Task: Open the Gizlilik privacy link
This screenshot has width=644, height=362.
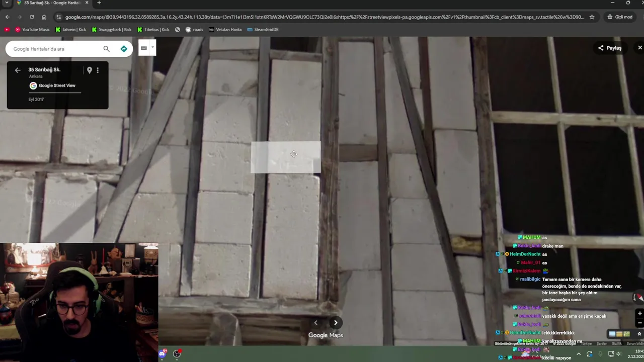Action: (x=616, y=344)
